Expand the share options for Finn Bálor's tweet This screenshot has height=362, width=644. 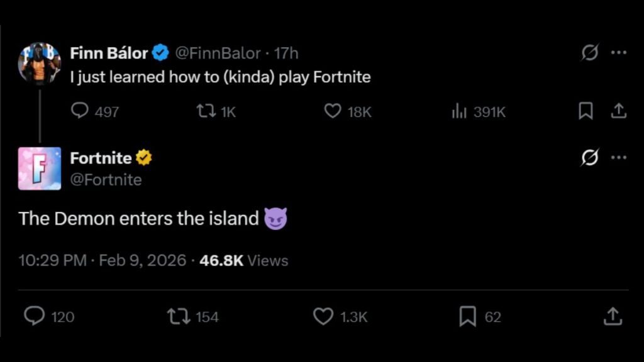click(619, 111)
